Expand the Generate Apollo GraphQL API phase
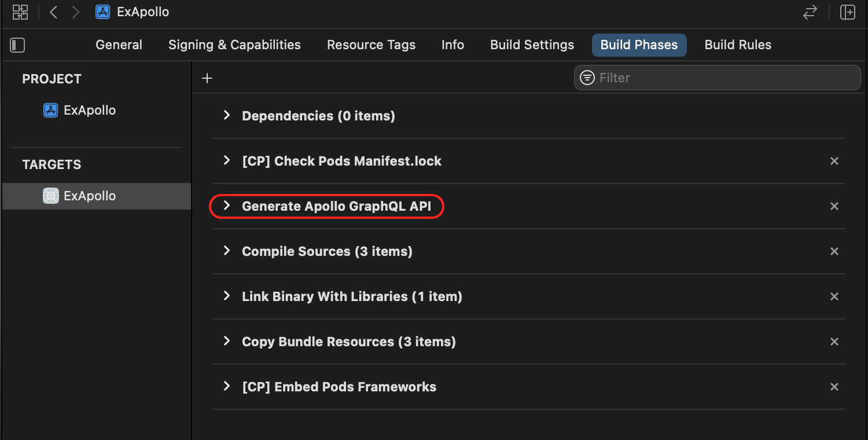This screenshot has height=440, width=868. (227, 206)
